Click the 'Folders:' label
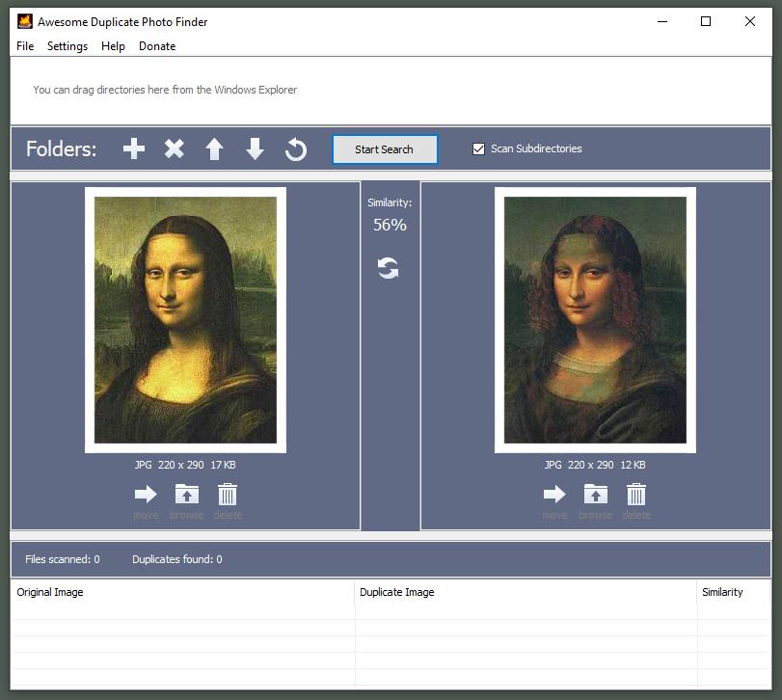The image size is (782, 700). click(62, 149)
